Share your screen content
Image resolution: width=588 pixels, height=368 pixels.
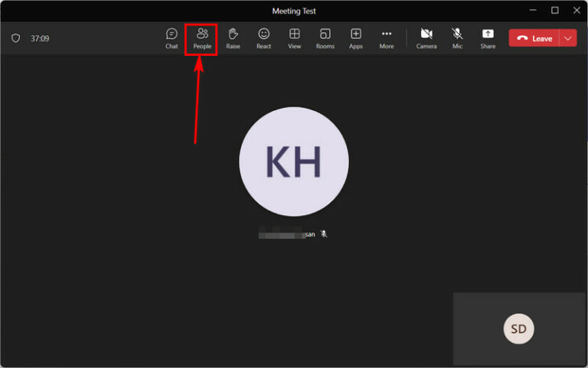coord(488,38)
